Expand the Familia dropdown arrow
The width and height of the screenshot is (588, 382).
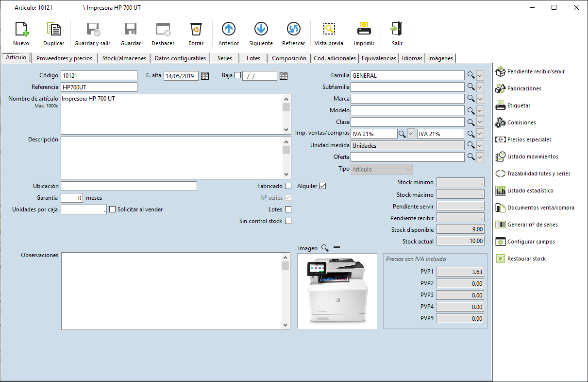pos(480,75)
